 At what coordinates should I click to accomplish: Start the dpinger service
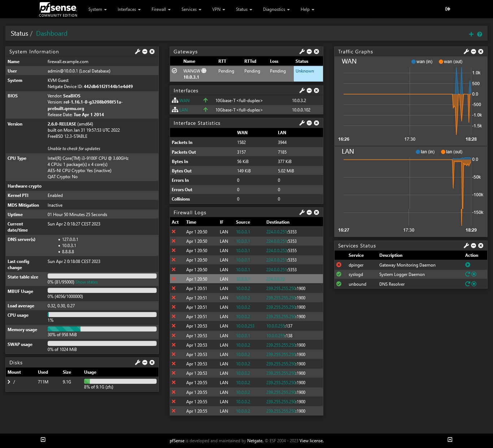tap(467, 265)
